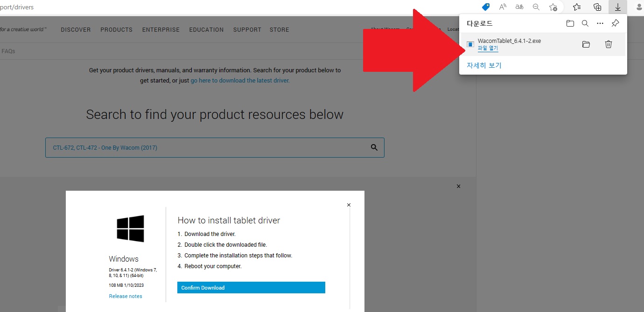Click the WacomTablet exe file type icon
This screenshot has height=312, width=644.
[470, 44]
